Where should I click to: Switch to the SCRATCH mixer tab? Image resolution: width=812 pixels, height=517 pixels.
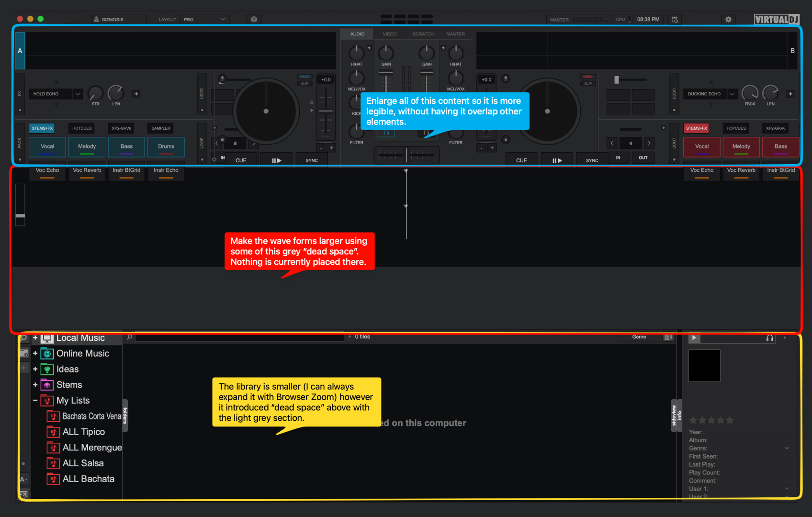[x=423, y=34]
